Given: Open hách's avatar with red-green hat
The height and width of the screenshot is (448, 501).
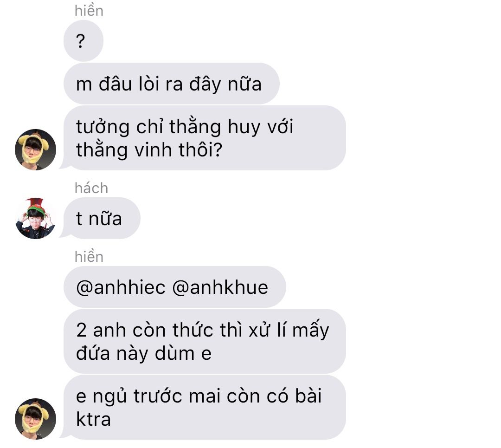Looking at the screenshot, I should [x=35, y=218].
